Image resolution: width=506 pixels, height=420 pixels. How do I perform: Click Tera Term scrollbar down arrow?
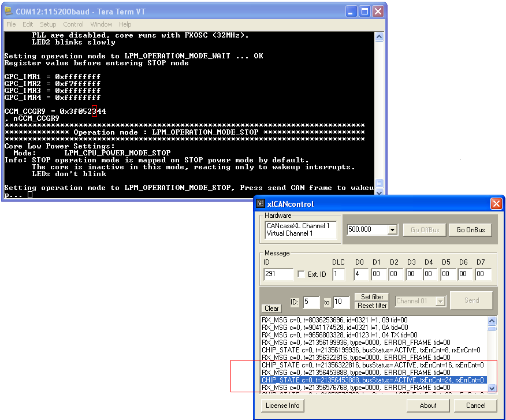[380, 192]
